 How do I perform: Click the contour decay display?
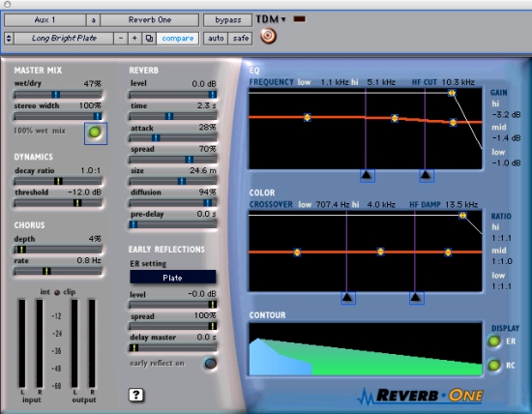366,349
